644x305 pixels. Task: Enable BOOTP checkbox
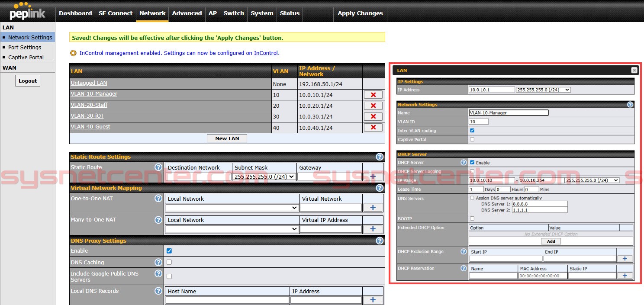click(x=472, y=218)
